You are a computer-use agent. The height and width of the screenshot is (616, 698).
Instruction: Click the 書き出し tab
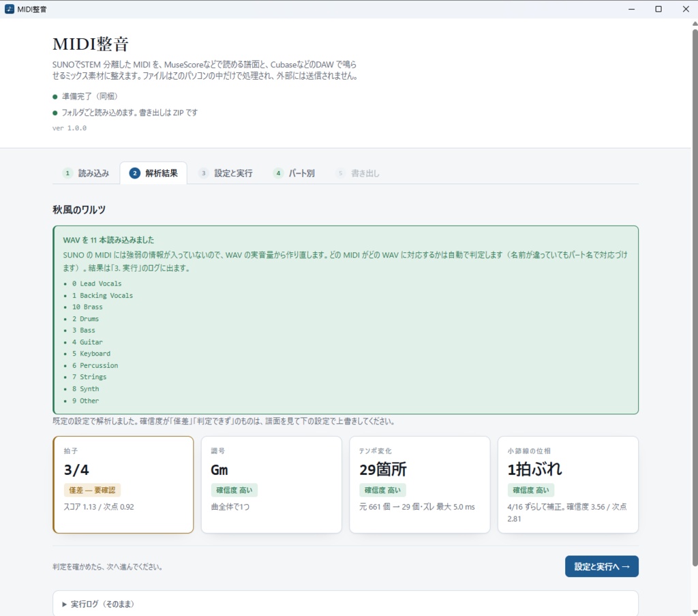coord(359,173)
